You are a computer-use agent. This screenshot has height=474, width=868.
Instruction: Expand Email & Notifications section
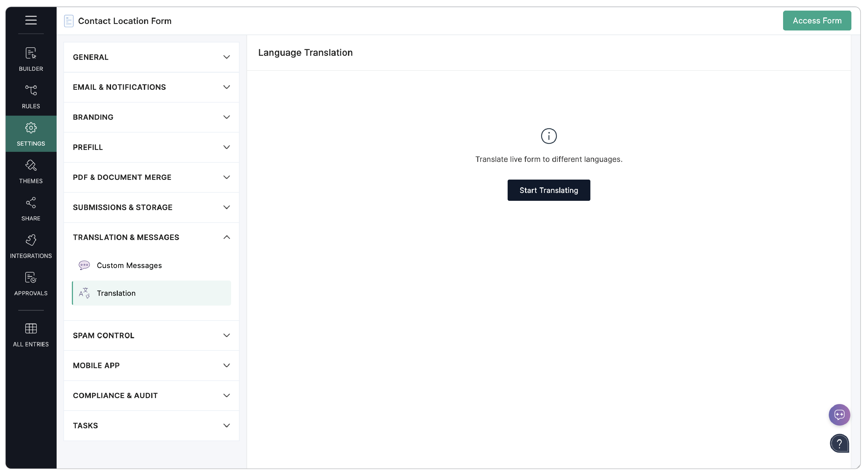tap(151, 87)
